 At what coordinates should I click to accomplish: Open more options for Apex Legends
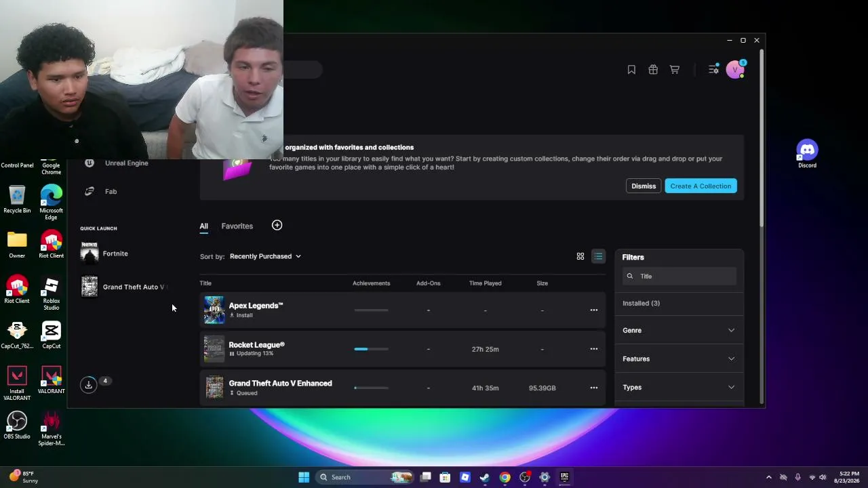(593, 310)
